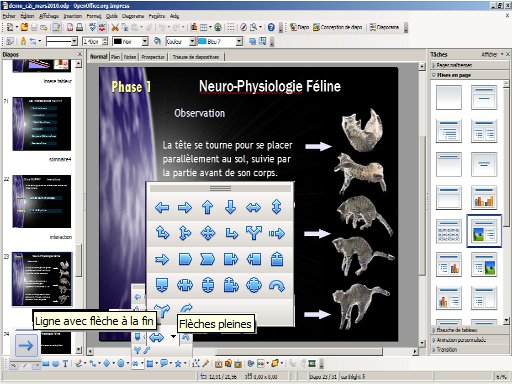The height and width of the screenshot is (384, 512).
Task: Select the up arrow shape in palette
Action: [207, 207]
